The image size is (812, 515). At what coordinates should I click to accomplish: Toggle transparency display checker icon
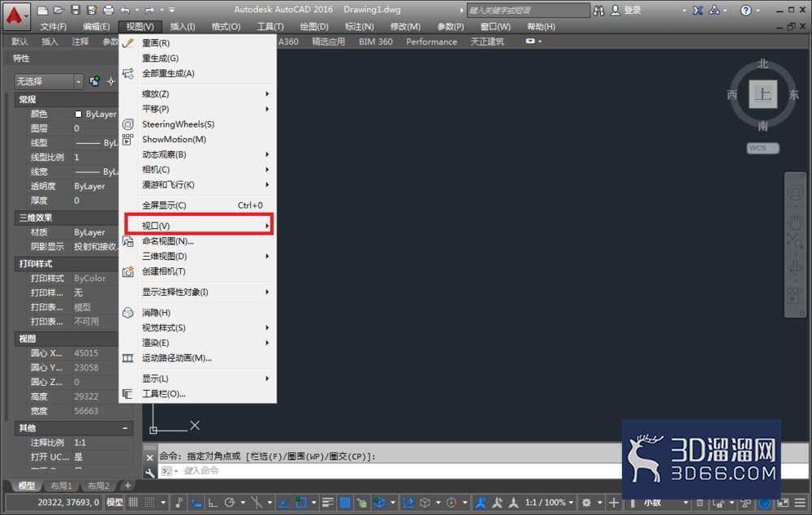point(345,503)
